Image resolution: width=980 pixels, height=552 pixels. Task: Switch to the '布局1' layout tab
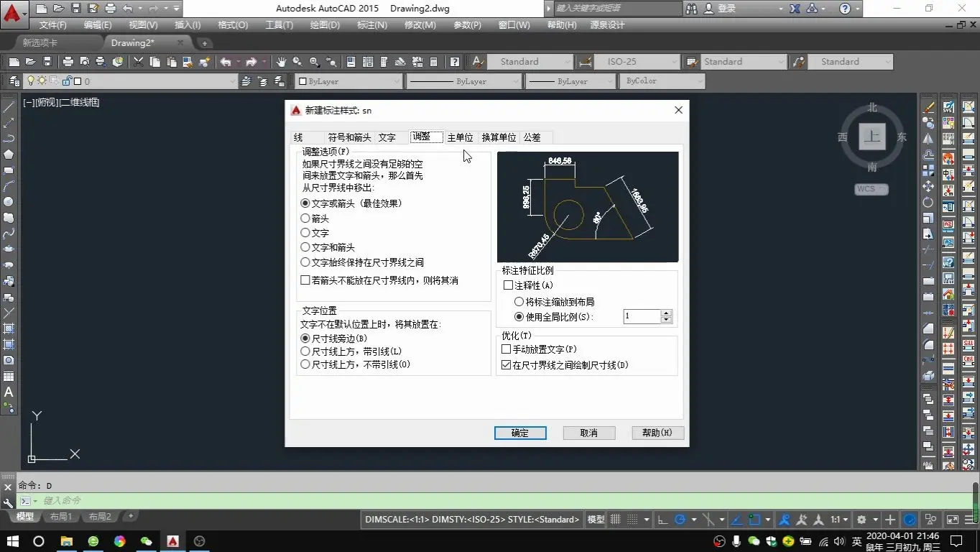coord(60,517)
